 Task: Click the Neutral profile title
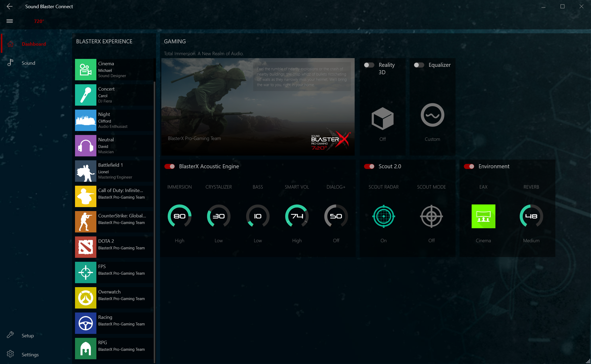pos(106,140)
